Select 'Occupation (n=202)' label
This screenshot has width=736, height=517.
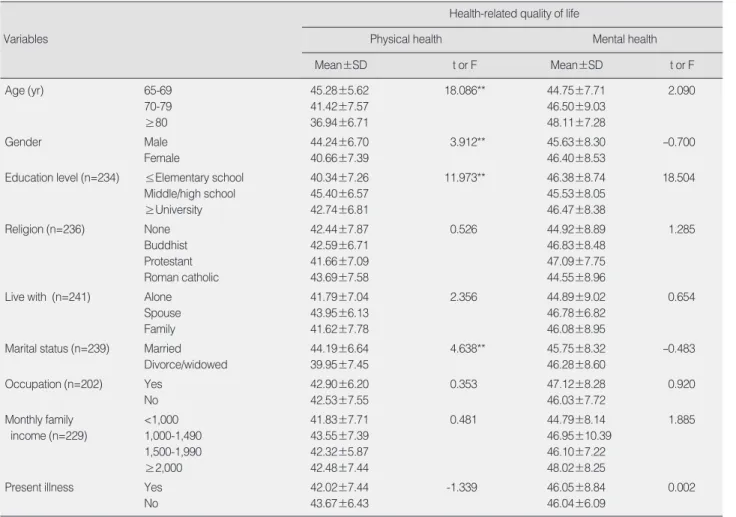point(54,384)
